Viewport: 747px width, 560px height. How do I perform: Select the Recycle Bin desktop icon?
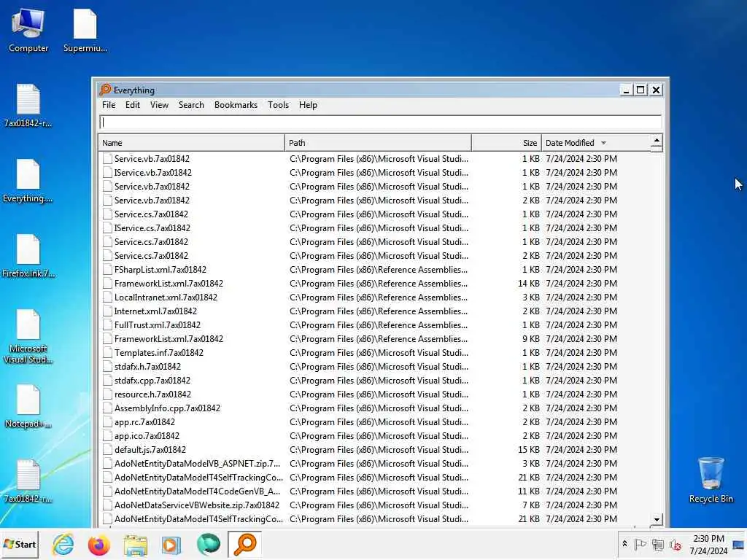coord(711,480)
